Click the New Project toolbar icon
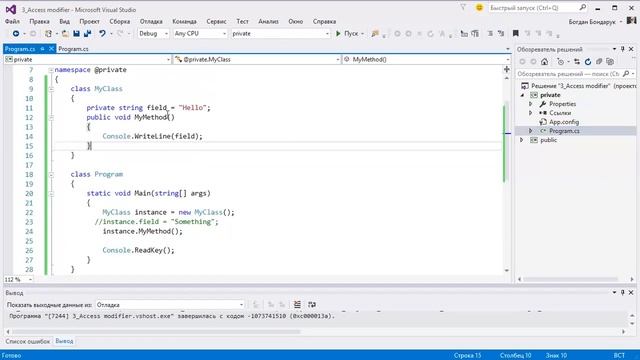The image size is (640, 360). pos(48,33)
